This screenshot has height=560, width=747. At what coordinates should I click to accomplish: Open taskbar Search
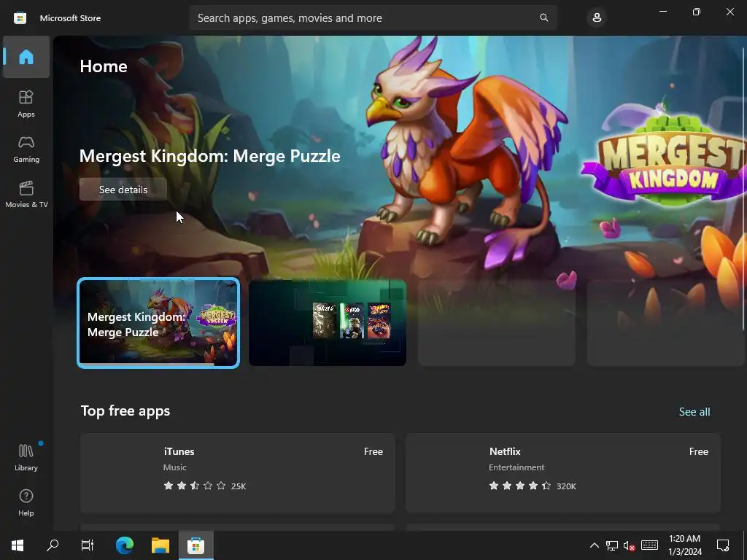click(x=53, y=545)
